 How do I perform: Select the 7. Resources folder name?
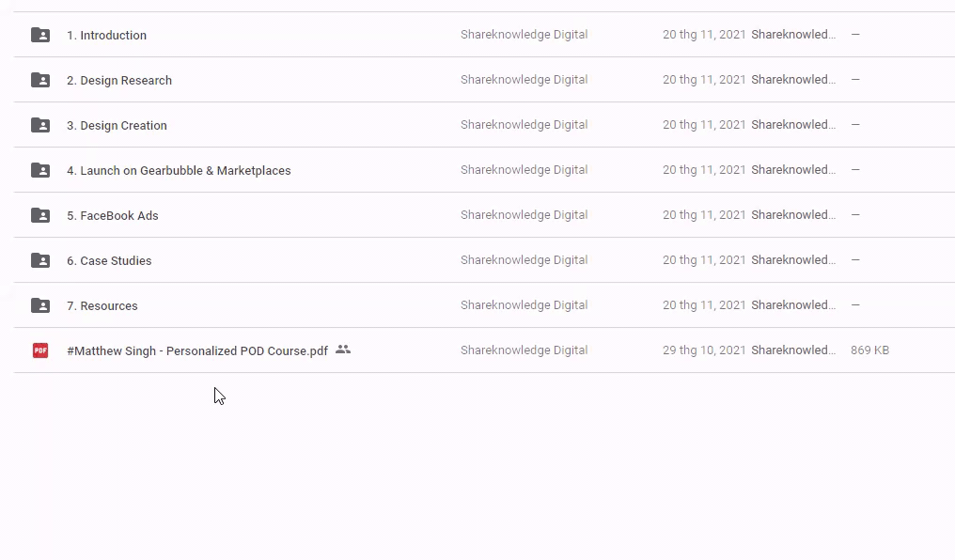coord(102,306)
